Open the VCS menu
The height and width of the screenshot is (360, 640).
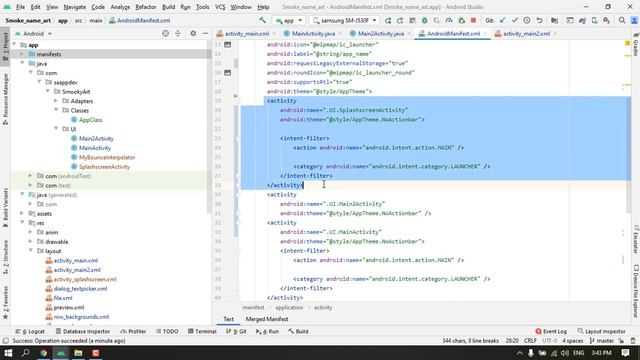point(220,7)
